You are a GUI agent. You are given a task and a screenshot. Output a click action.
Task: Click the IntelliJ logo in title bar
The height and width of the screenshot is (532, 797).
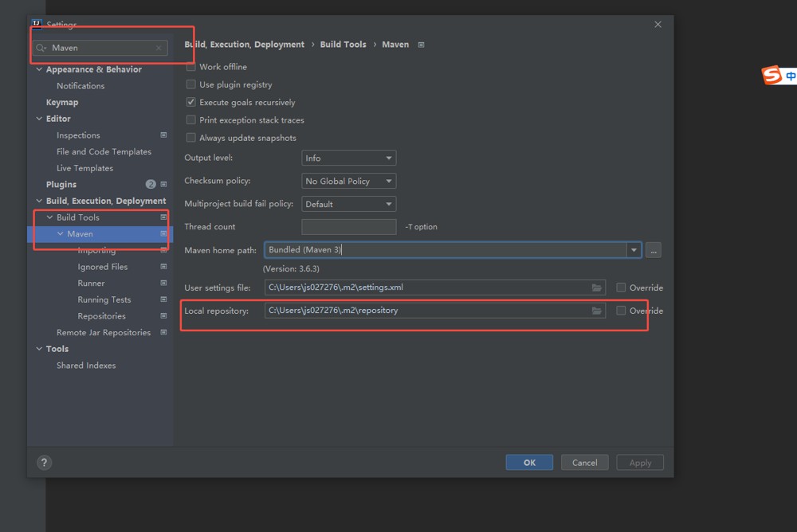click(37, 24)
